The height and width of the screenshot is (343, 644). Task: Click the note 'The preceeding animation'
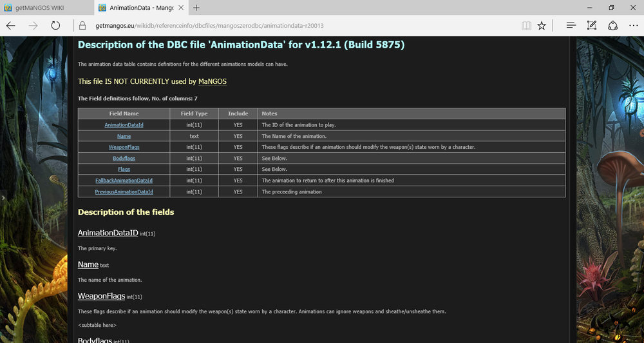pos(292,191)
